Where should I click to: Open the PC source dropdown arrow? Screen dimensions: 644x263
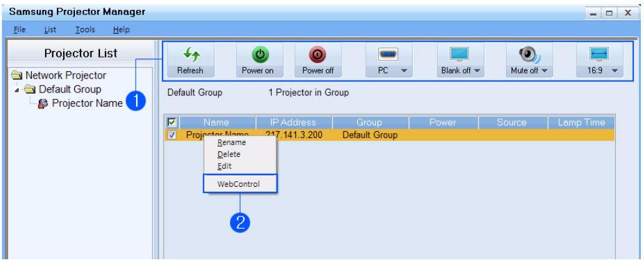404,71
